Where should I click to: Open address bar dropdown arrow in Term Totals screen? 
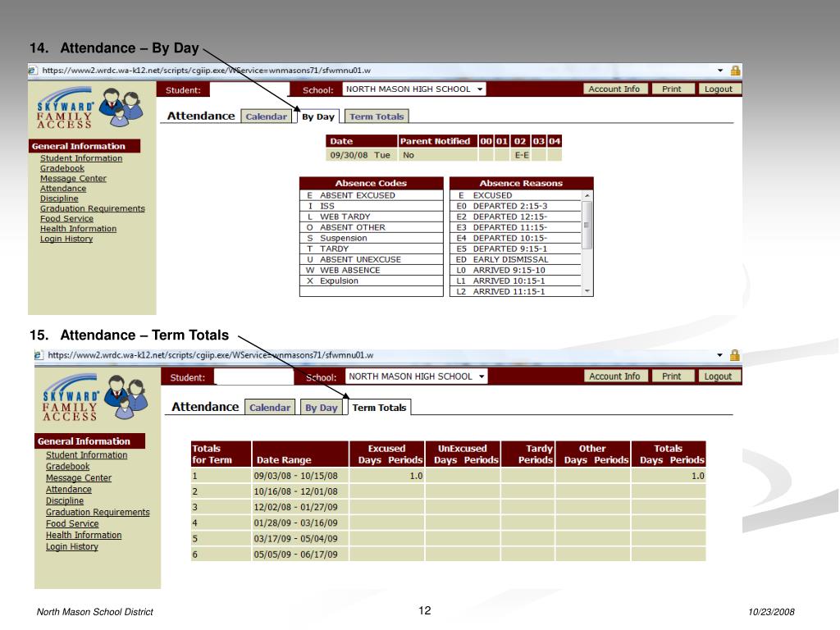(x=719, y=355)
